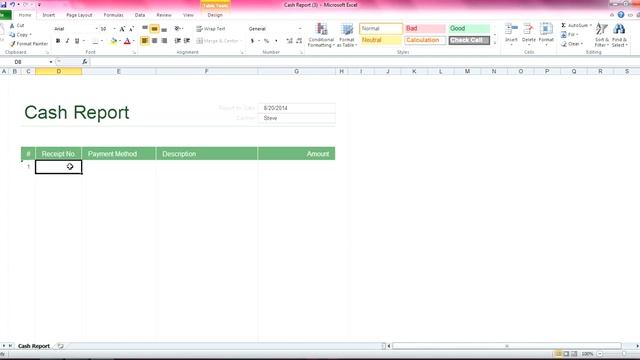Open the Clear menu

(572, 44)
